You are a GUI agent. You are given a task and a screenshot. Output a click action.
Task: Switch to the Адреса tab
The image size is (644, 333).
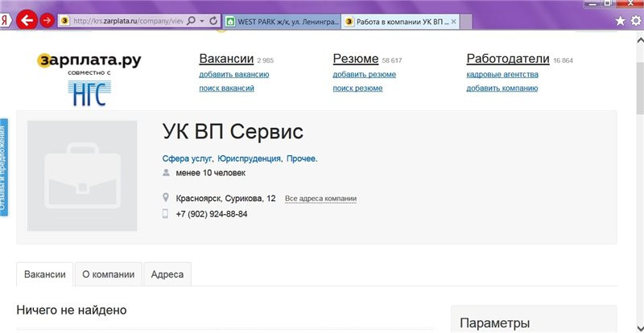tap(167, 274)
